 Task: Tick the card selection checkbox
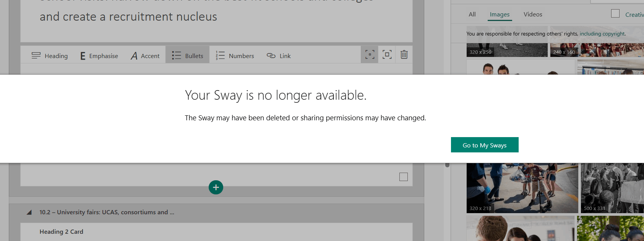point(404,177)
